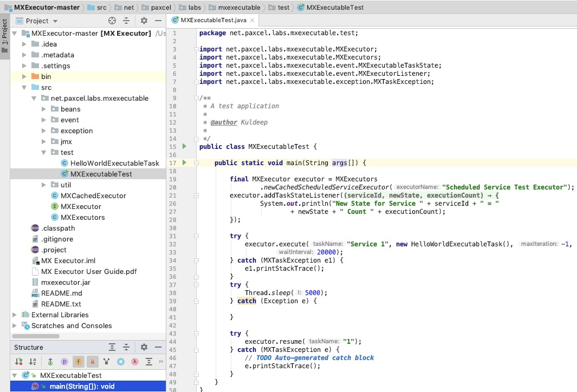Click the mxexecutable breadcrumb in navigation bar
Image resolution: width=577 pixels, height=392 pixels.
239,7
